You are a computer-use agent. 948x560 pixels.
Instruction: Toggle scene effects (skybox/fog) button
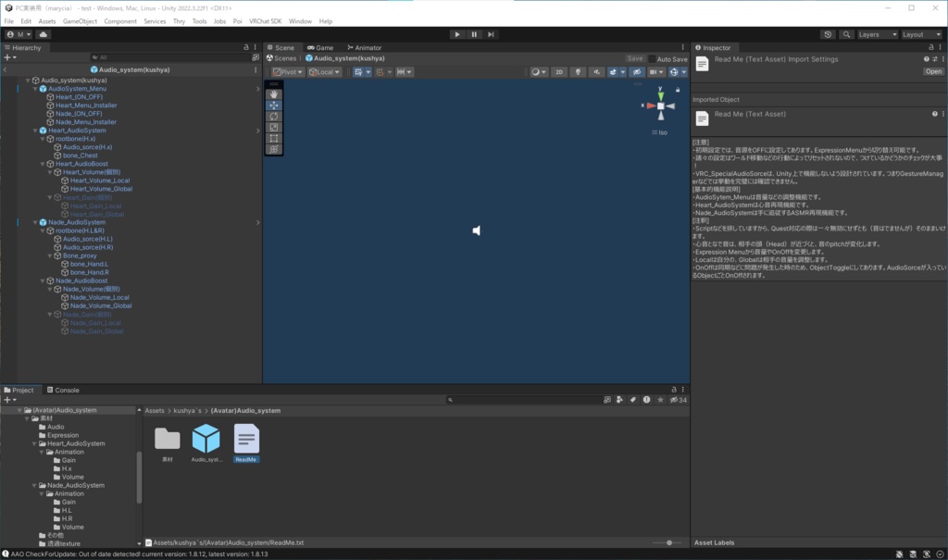(613, 72)
